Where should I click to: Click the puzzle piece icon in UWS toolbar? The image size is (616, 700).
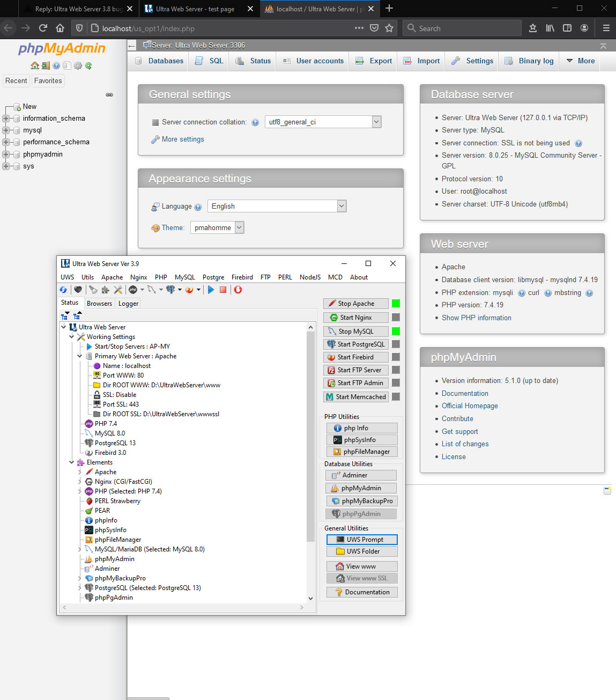point(105,290)
